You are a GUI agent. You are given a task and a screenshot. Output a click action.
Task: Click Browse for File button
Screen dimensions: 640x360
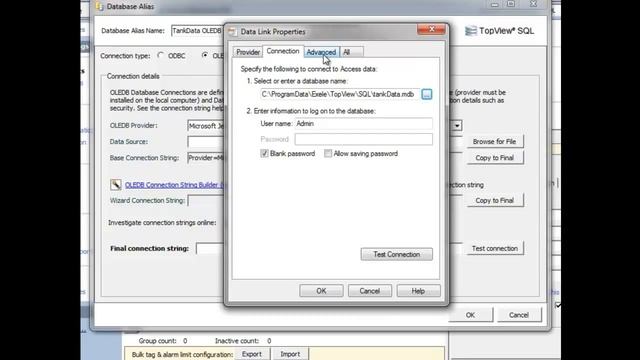pyautogui.click(x=495, y=142)
